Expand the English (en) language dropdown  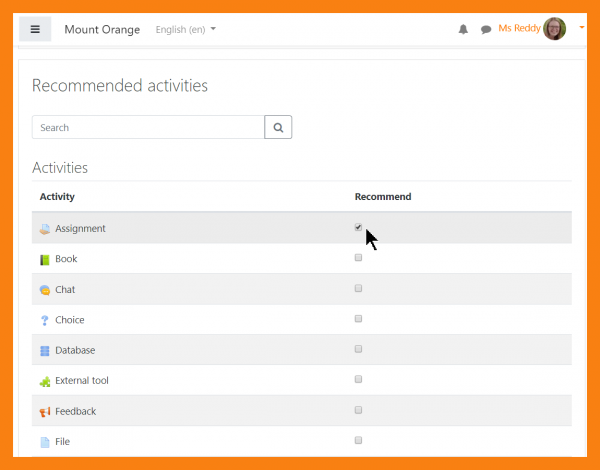point(186,30)
